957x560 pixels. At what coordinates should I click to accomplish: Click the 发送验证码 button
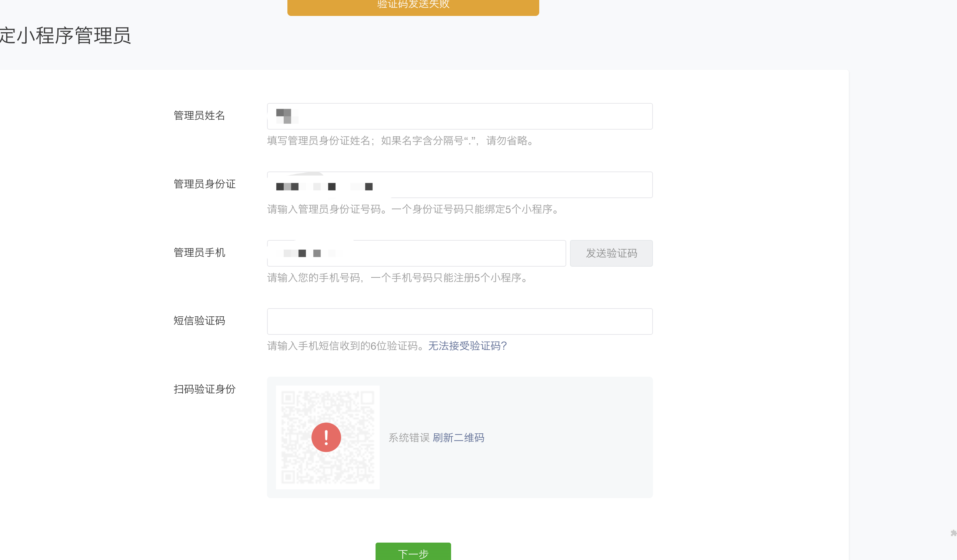tap(611, 253)
